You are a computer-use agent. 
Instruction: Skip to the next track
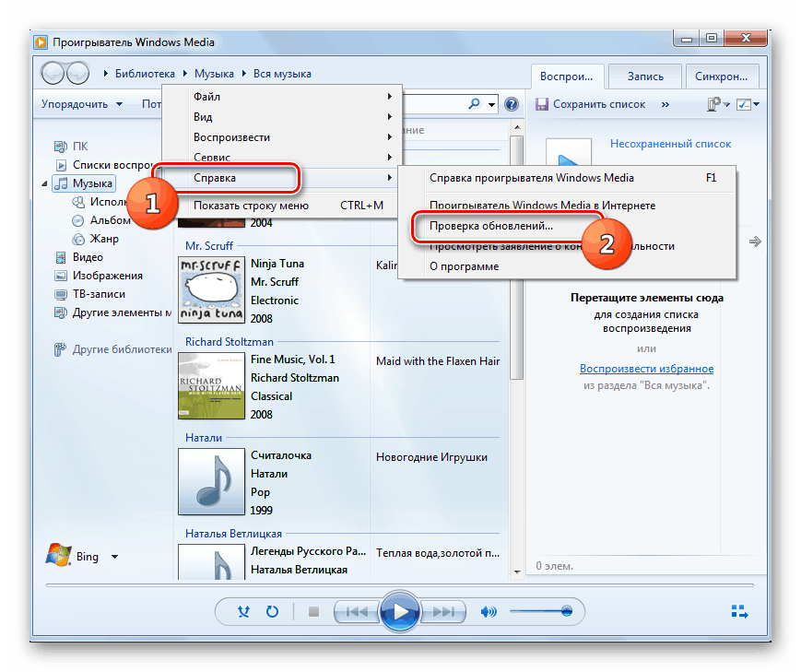click(443, 611)
